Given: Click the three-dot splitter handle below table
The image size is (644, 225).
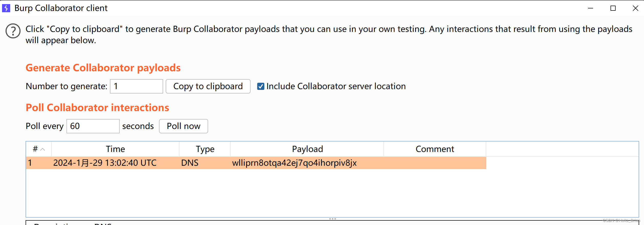Looking at the screenshot, I should tap(332, 219).
